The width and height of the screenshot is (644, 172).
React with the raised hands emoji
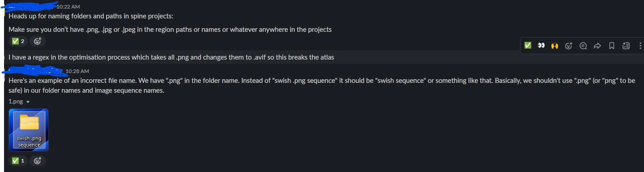coord(555,45)
